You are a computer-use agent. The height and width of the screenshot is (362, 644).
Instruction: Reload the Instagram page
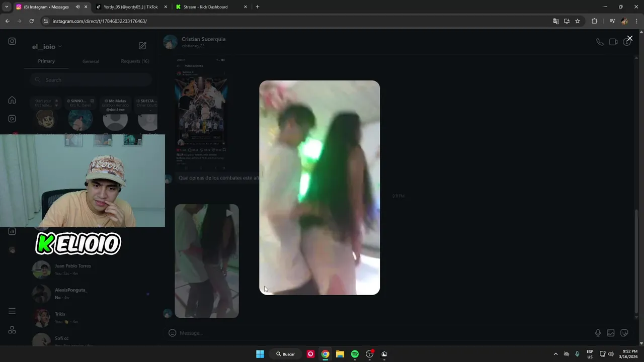pyautogui.click(x=31, y=21)
